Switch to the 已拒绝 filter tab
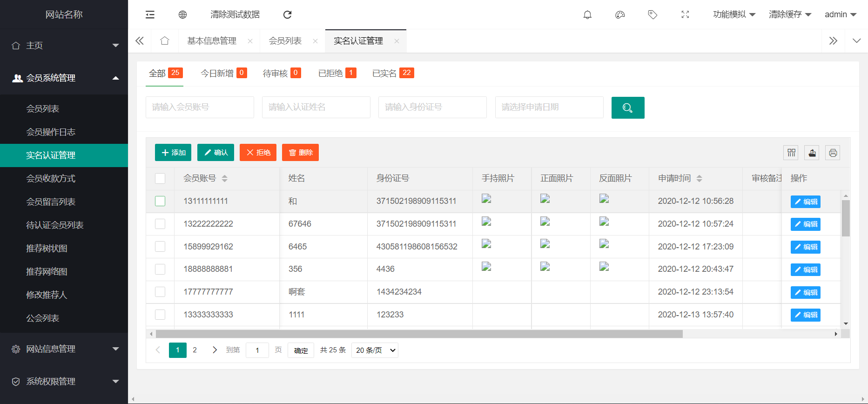 click(337, 73)
